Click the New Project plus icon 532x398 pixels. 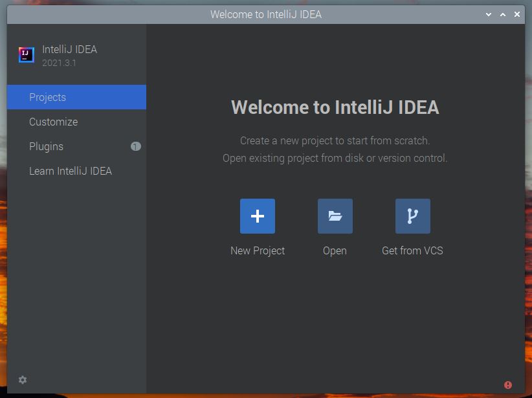pos(258,216)
